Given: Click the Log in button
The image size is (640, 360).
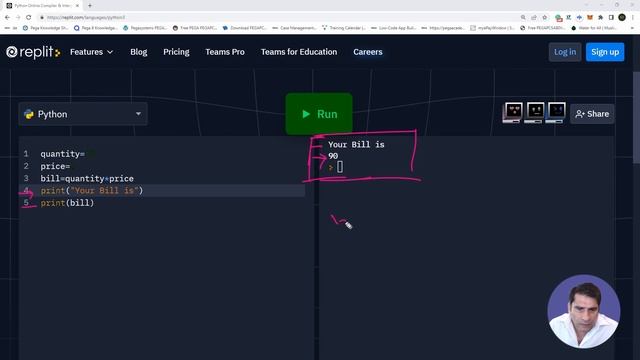Looking at the screenshot, I should click(565, 52).
